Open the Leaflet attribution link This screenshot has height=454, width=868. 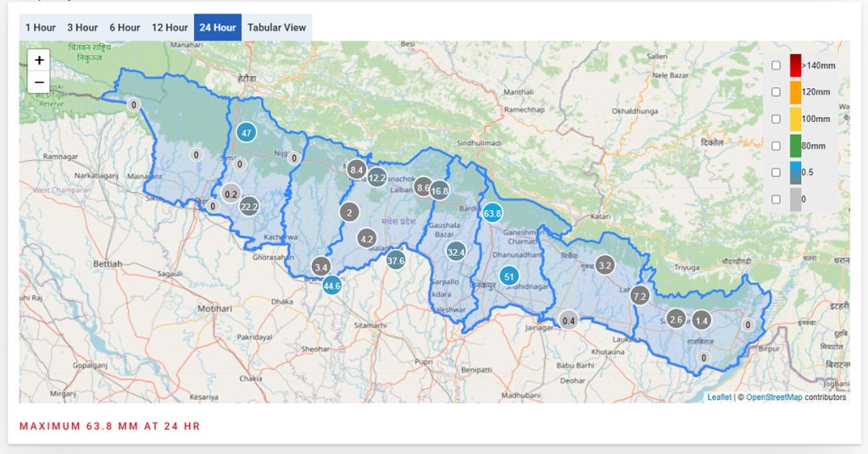tap(719, 397)
